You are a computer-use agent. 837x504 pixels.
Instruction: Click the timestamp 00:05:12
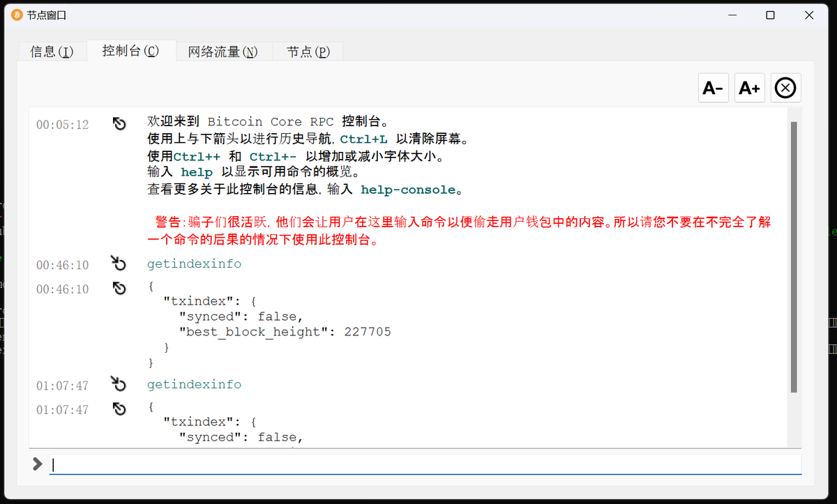coord(63,125)
